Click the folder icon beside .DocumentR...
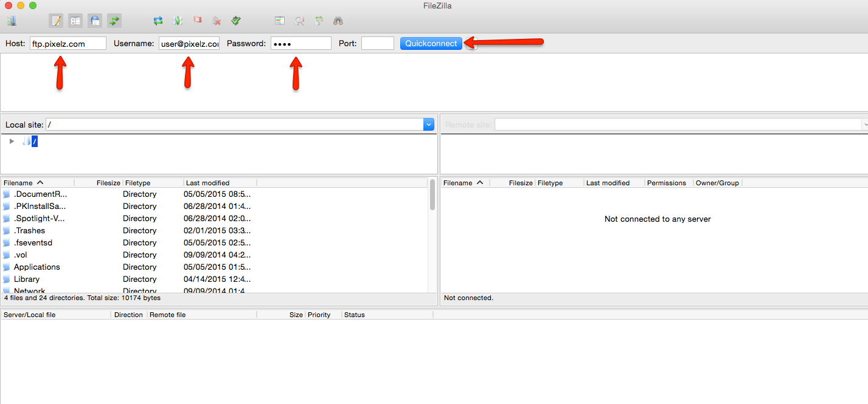Screen dimensions: 868x404 [x=7, y=194]
